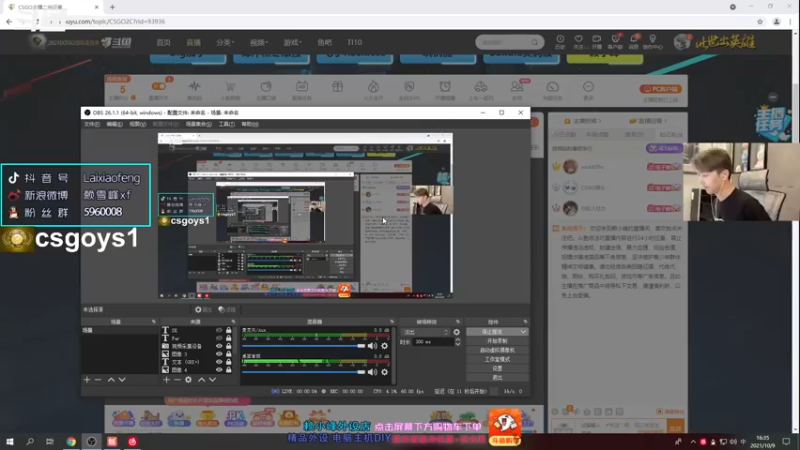Move scene up with arrow icon
This screenshot has height=450, width=800.
(x=111, y=380)
